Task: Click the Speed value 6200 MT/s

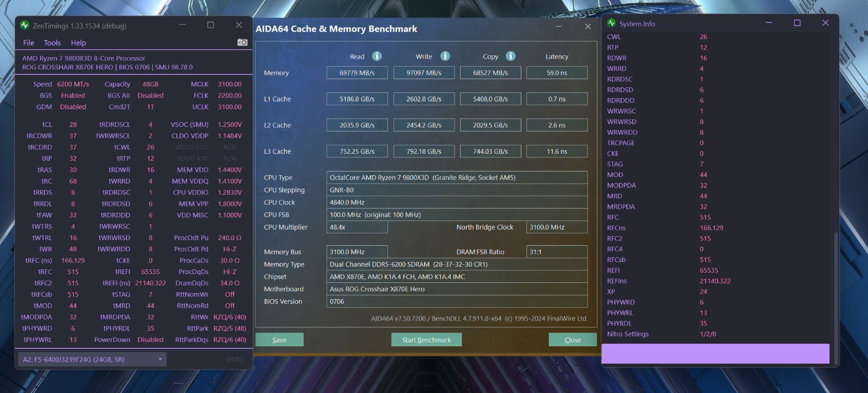Action: 73,84
